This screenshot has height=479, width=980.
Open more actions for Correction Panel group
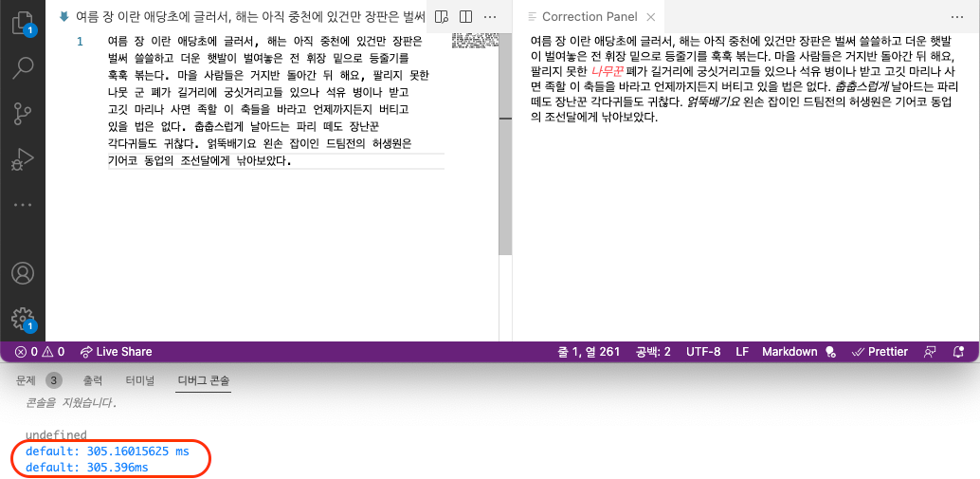tap(957, 17)
